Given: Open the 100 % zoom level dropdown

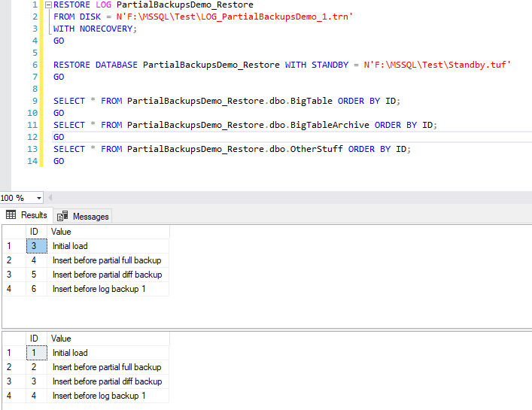Looking at the screenshot, I should click(39, 198).
